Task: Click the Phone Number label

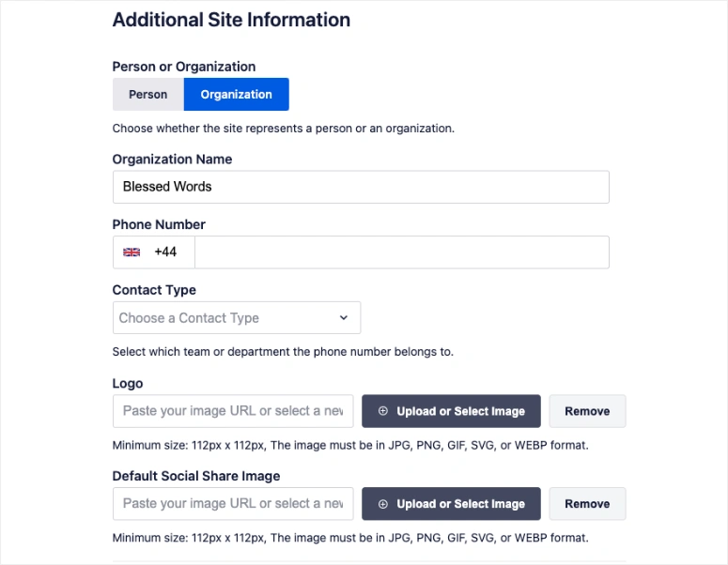Action: click(159, 224)
